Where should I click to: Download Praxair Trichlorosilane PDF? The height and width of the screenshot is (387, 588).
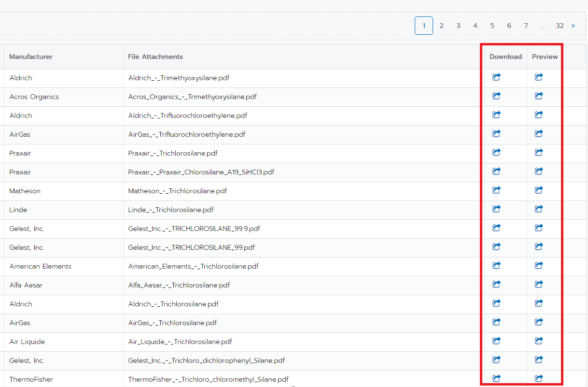point(496,152)
